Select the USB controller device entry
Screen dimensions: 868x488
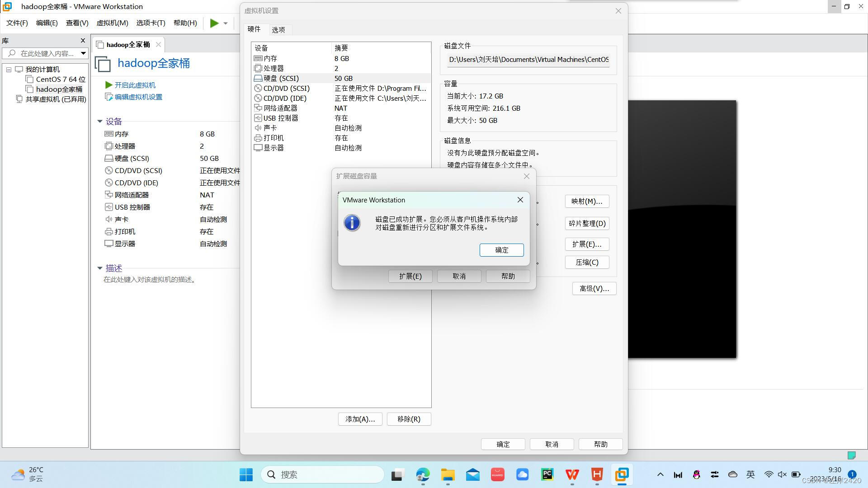coord(281,118)
